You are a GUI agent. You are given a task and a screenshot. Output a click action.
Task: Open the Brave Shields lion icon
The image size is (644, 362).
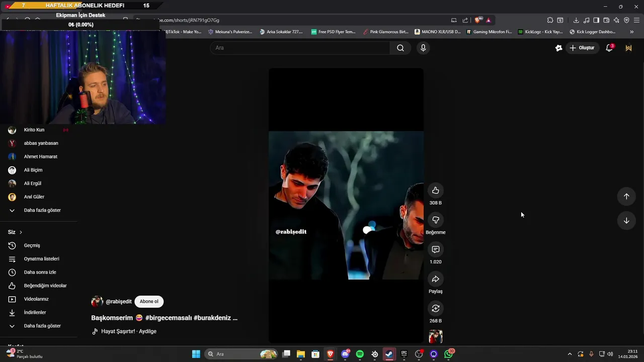coord(477,20)
